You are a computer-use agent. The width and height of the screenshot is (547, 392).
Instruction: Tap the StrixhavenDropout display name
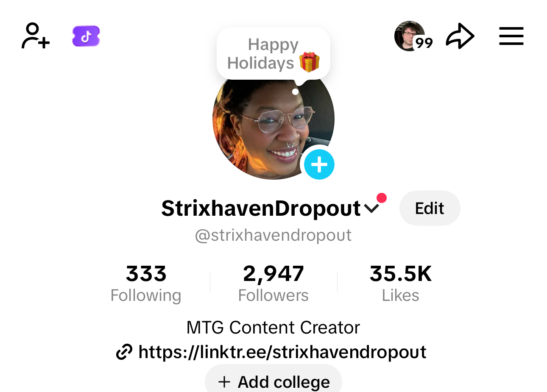point(261,208)
